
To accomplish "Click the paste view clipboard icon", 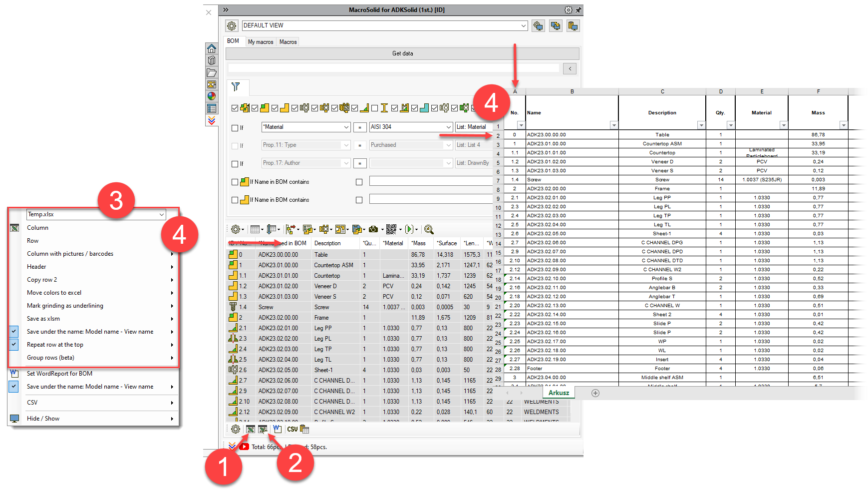I will coord(573,25).
